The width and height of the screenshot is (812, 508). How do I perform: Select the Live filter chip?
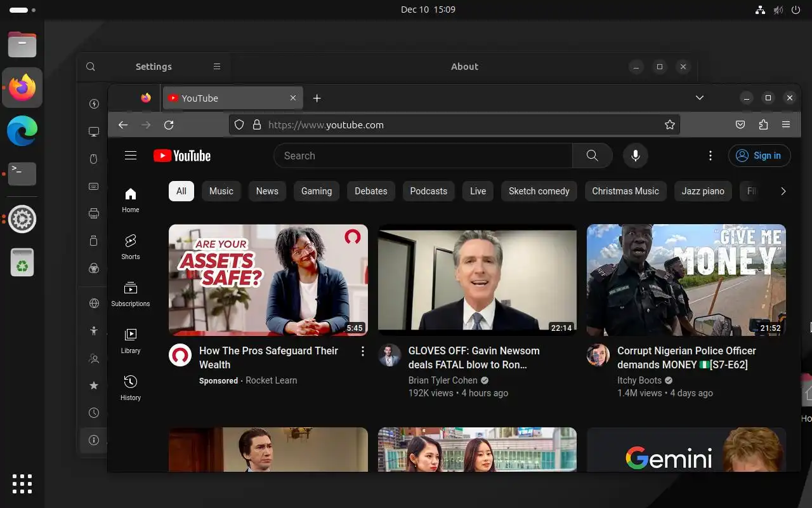coord(478,191)
